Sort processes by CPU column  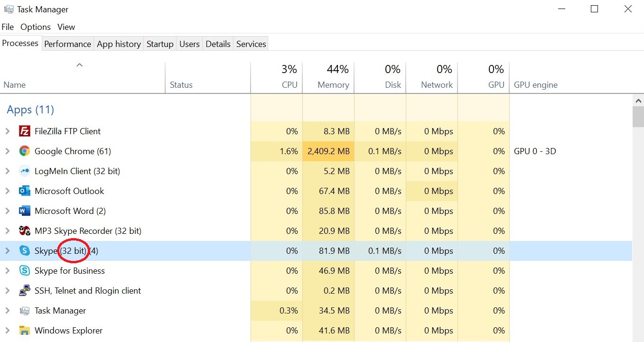point(276,78)
